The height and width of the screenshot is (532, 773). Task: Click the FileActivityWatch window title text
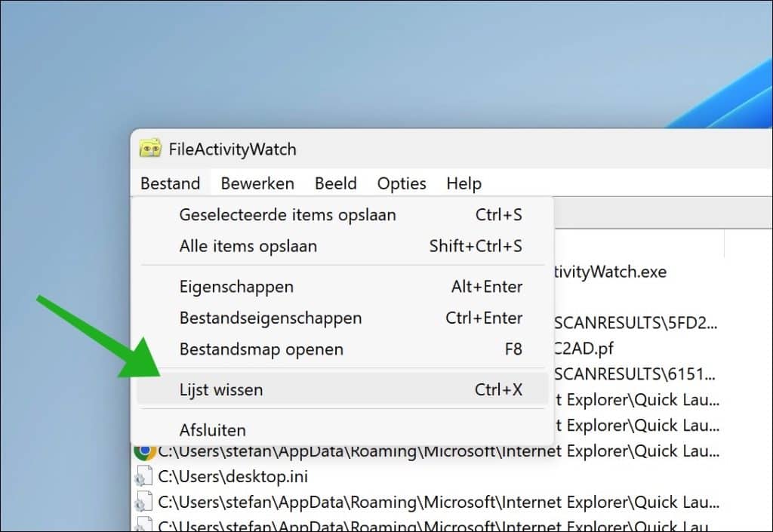233,149
